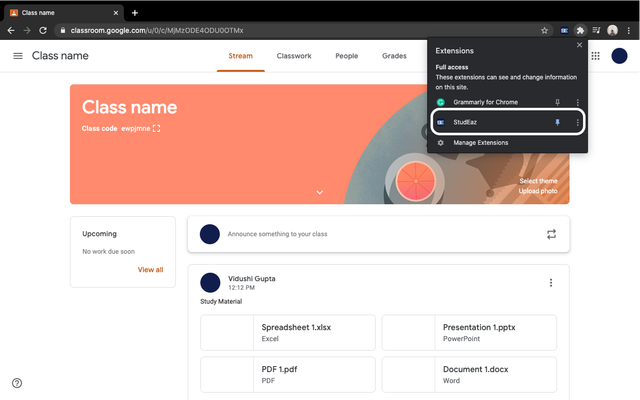640x400 pixels.
Task: Open more options for StudEaz
Action: (577, 122)
